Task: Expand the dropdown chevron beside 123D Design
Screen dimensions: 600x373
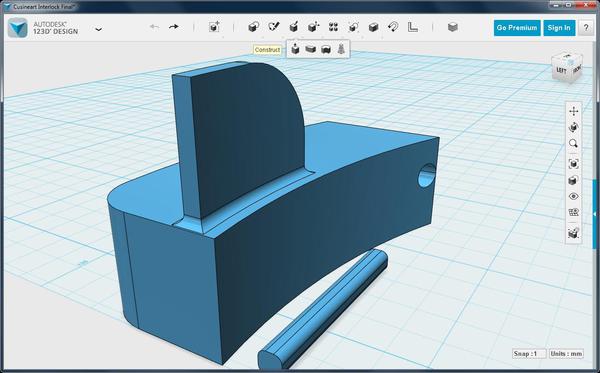Action: [98, 29]
